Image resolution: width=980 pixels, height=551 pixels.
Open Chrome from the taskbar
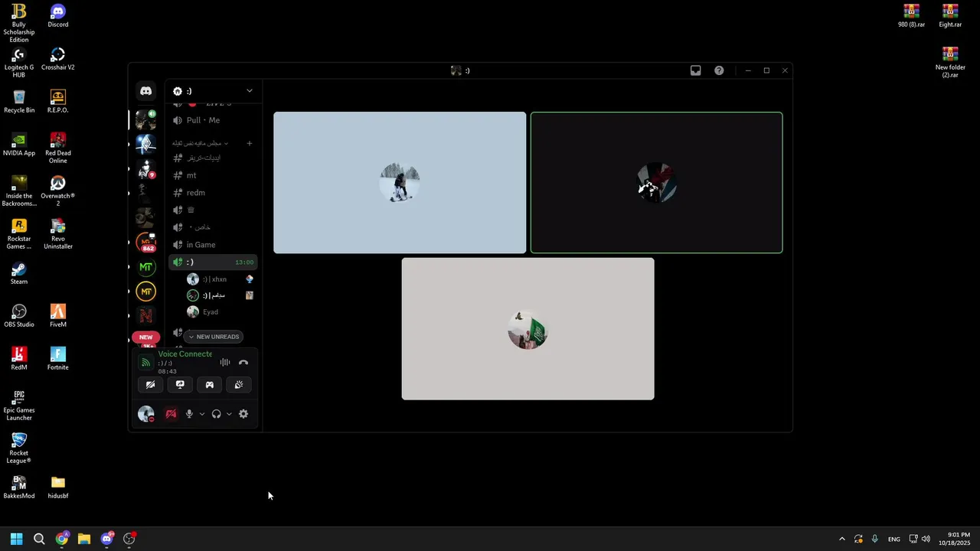point(62,539)
